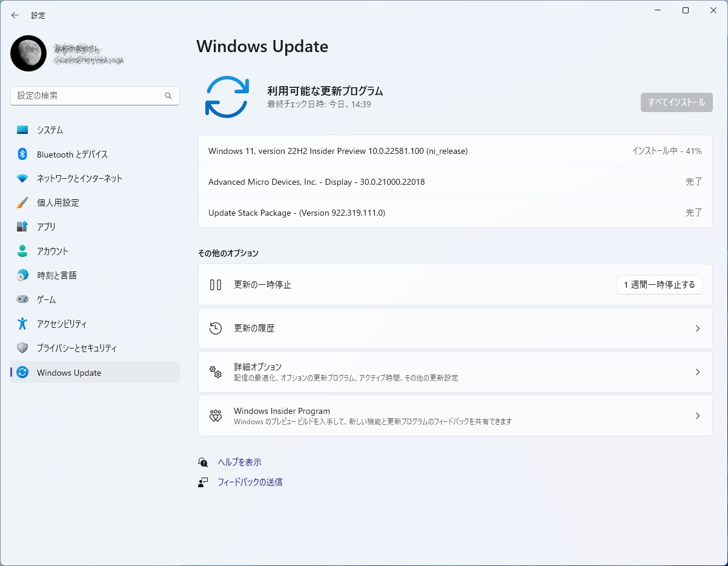
Task: Click Windows 11, version 22H2 Insider Preview text
Action: pos(338,151)
